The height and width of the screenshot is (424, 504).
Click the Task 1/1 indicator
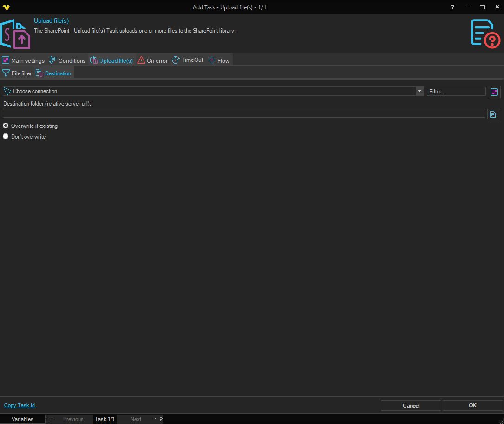click(x=105, y=419)
